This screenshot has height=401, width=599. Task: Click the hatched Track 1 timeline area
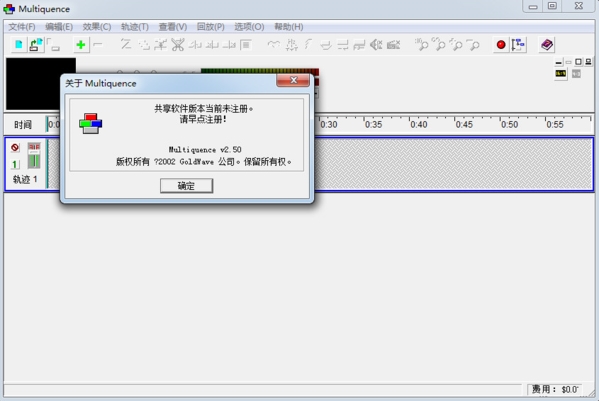[x=454, y=164]
